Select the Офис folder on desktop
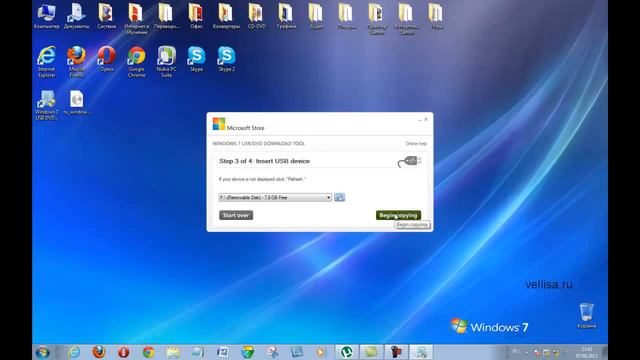640x360 pixels. pyautogui.click(x=196, y=16)
